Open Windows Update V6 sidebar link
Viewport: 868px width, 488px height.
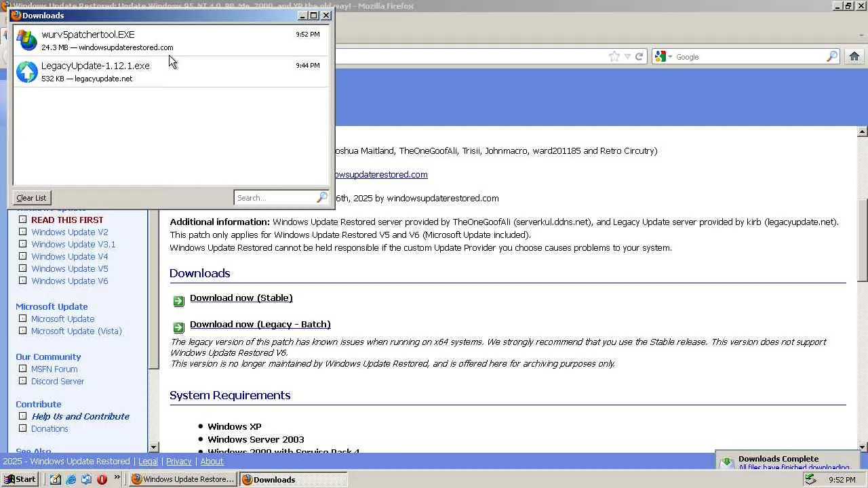70,281
